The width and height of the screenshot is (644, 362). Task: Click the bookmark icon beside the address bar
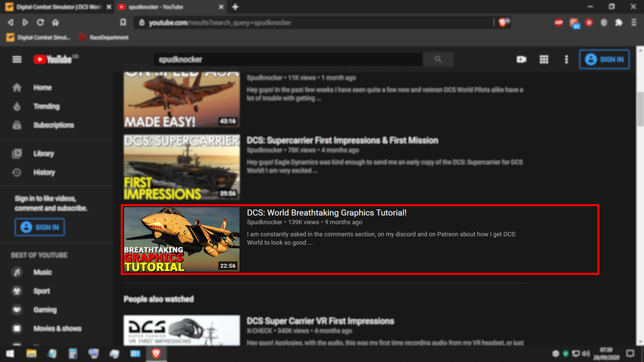(123, 23)
